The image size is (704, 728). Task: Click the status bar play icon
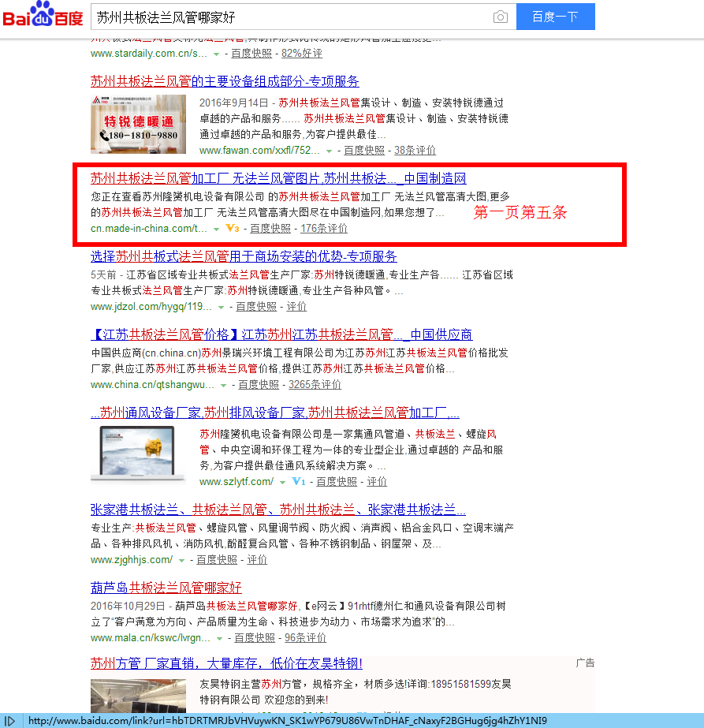point(9,721)
